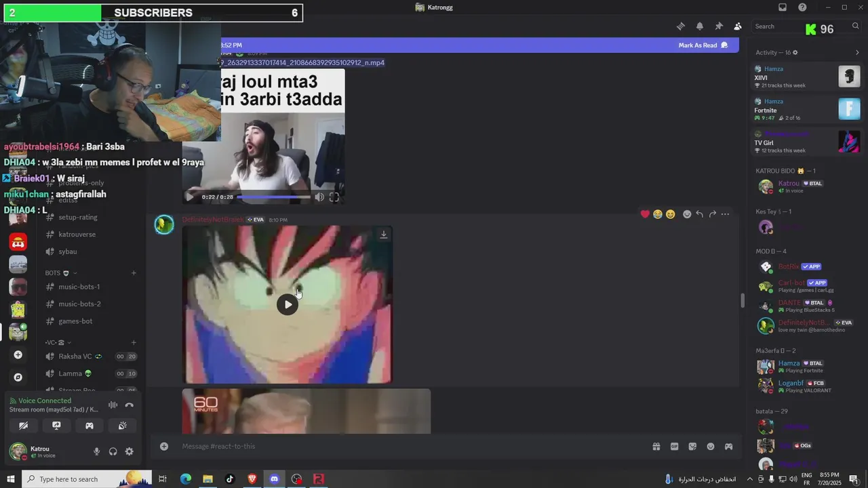Send a gift using gift icon
The image size is (868, 488).
[656, 447]
